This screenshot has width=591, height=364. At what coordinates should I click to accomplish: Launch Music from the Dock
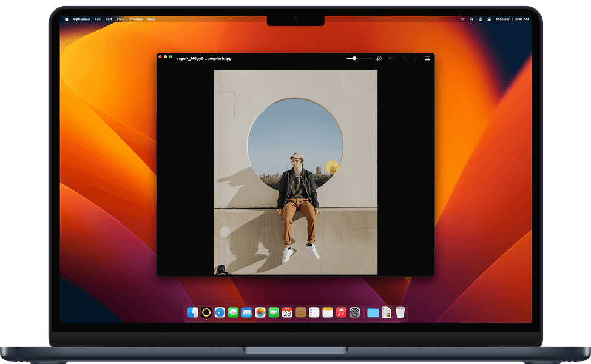(341, 312)
